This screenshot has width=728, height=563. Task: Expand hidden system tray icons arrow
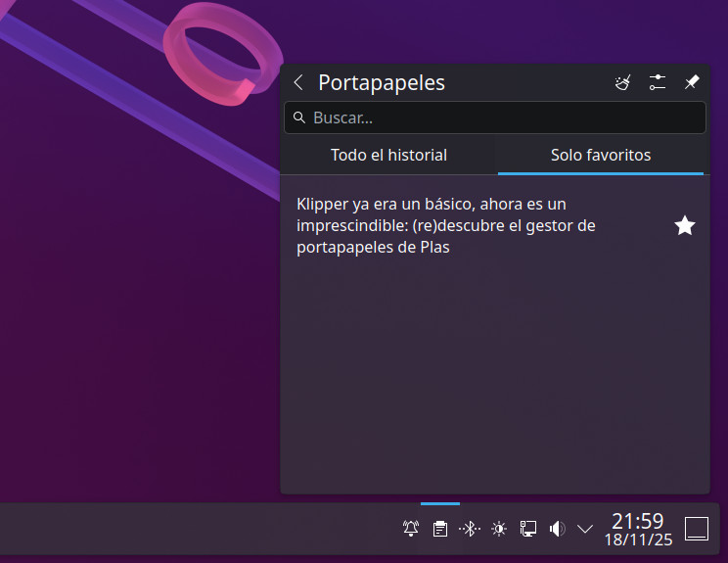585,529
